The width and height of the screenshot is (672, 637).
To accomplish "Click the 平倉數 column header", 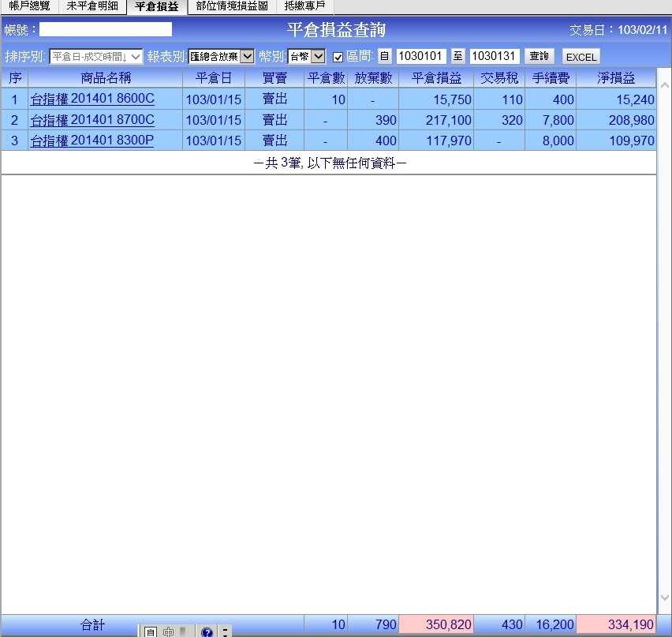I will [x=326, y=77].
